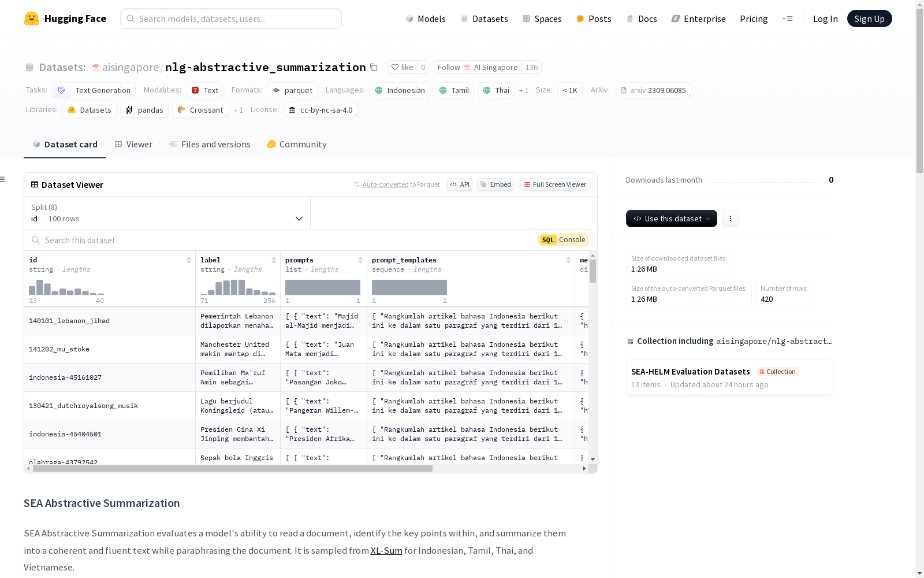Open the arxiv:2309.06085 tag
The width and height of the screenshot is (924, 578).
click(653, 90)
